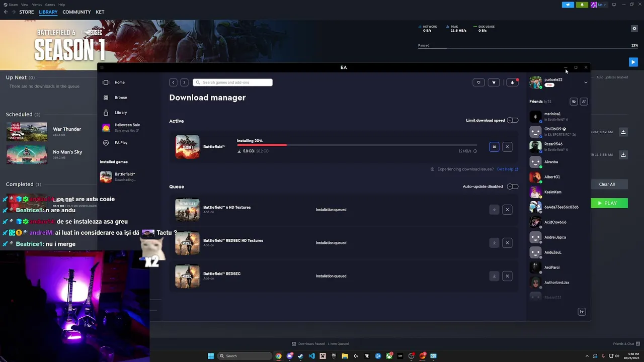Go back in Steam navigation
The height and width of the screenshot is (362, 644).
coord(6,12)
